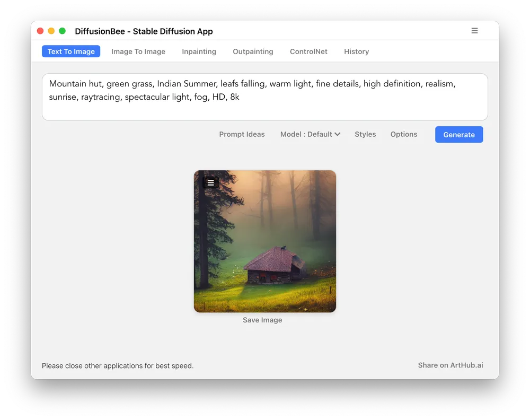Viewport: 530px width, 420px height.
Task: Switch to the Text To Image tab
Action: coord(71,51)
